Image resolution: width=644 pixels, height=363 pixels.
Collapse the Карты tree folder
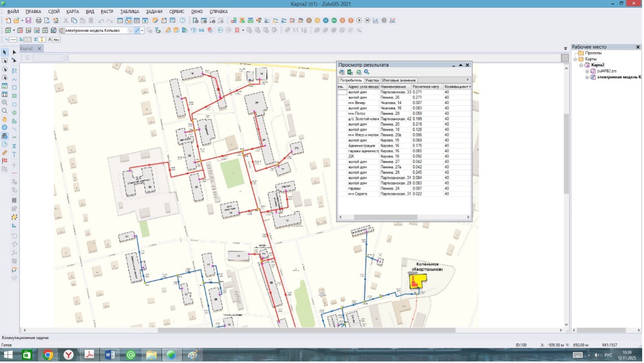click(575, 59)
